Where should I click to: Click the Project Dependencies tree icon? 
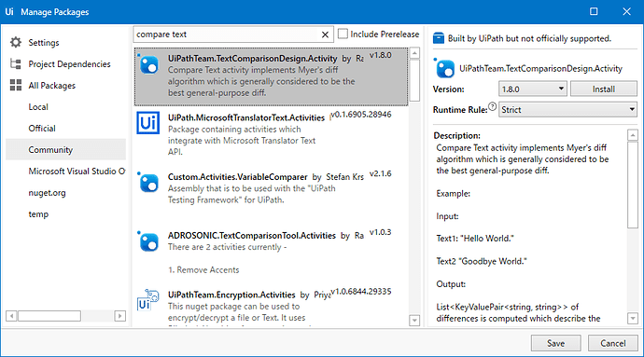click(16, 64)
